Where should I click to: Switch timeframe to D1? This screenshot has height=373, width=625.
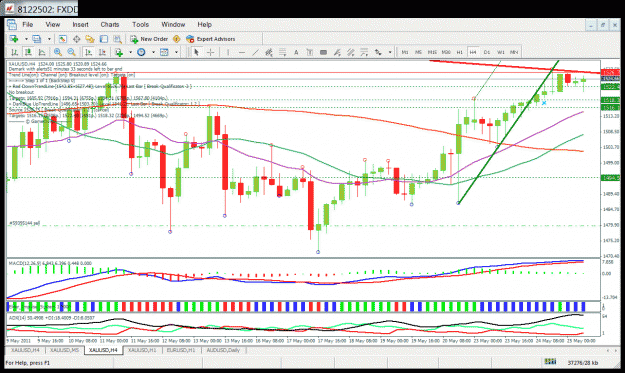pyautogui.click(x=487, y=52)
